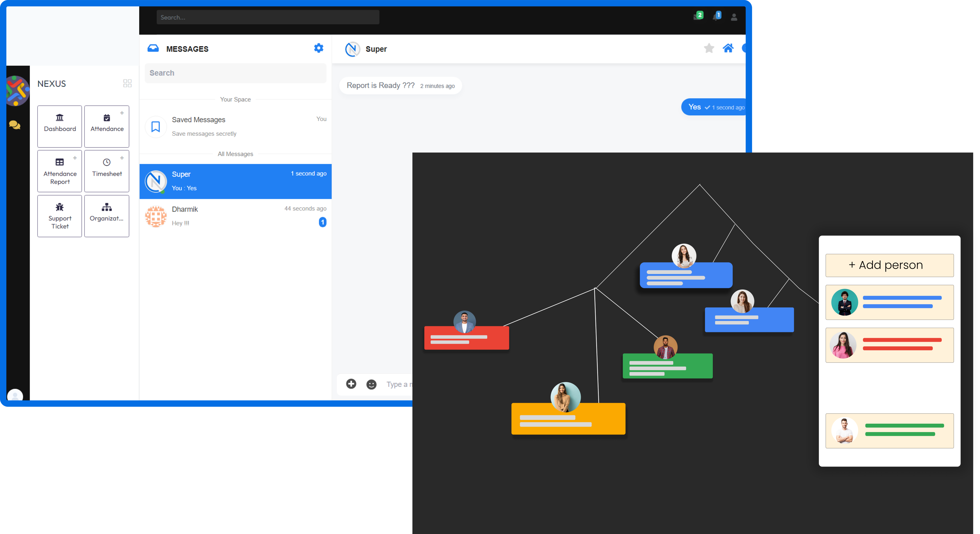Expand plus on Attendance Report tile

pos(75,158)
